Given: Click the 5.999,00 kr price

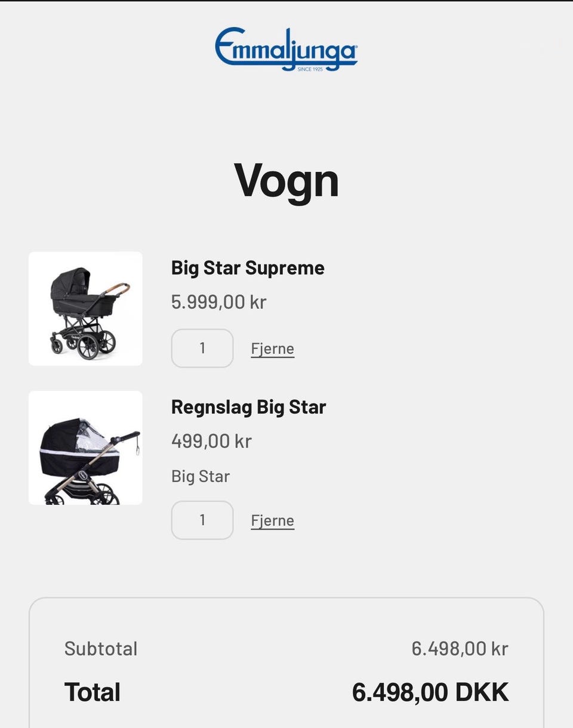Looking at the screenshot, I should coord(219,302).
